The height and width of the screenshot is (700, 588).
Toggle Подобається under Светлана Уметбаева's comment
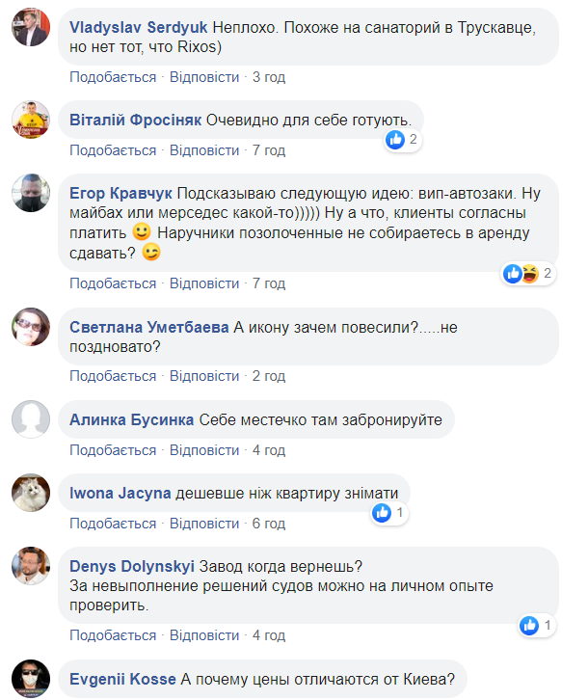113,375
